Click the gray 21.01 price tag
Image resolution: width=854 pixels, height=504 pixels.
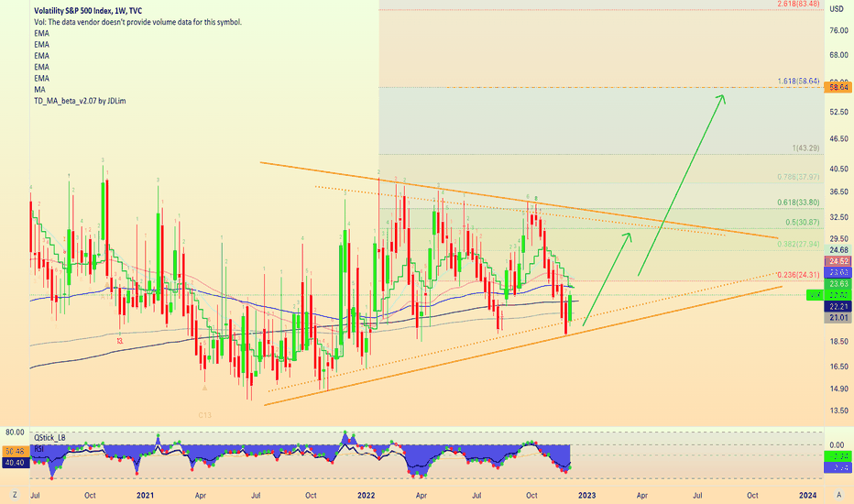pos(838,318)
